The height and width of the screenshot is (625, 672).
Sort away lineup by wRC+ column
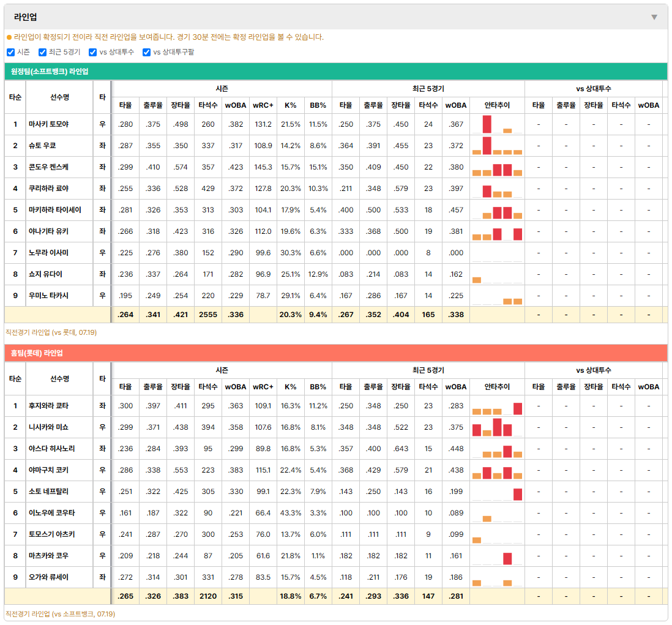pyautogui.click(x=263, y=105)
